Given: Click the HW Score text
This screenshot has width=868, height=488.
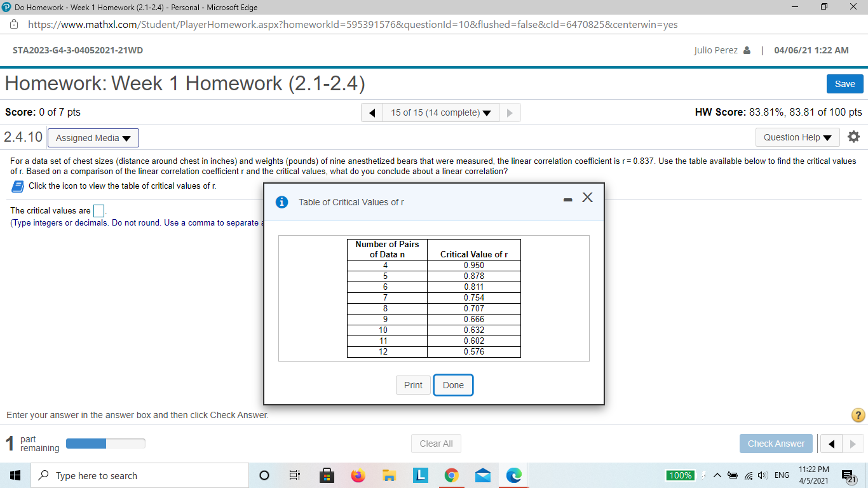Looking at the screenshot, I should point(778,112).
